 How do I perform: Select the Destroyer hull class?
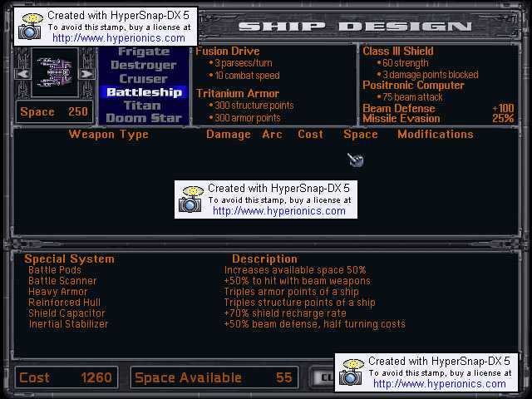(x=144, y=65)
